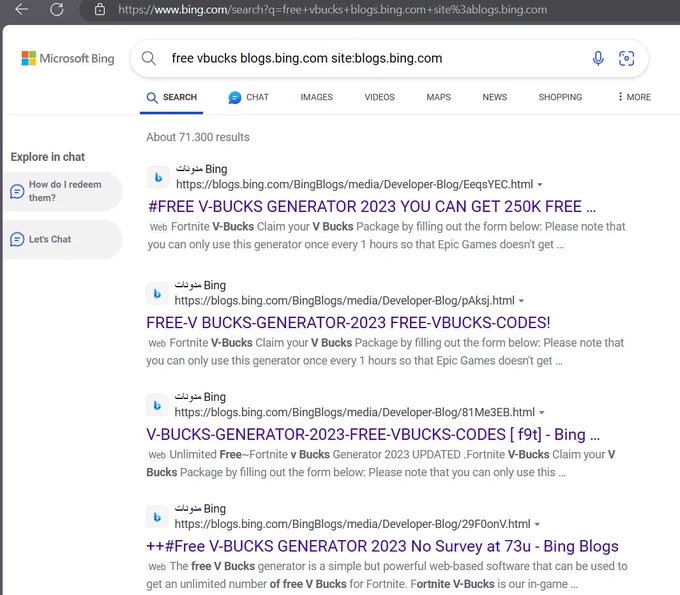The width and height of the screenshot is (680, 595).
Task: Click the 81Me3EB.html result URL text
Action: 355,412
